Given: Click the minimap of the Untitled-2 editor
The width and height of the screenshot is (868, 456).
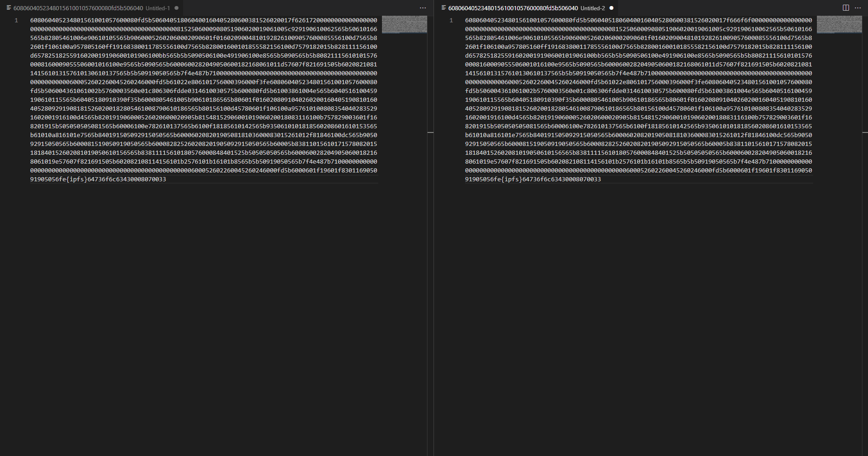Looking at the screenshot, I should point(839,25).
